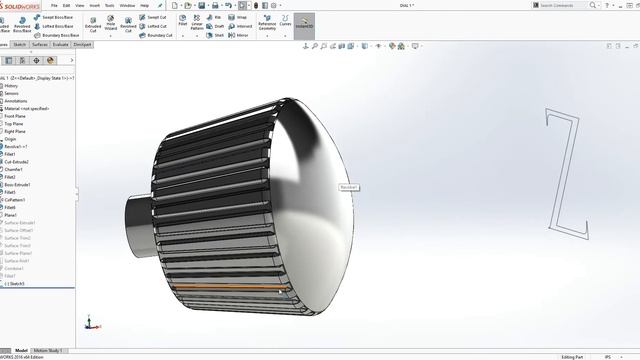
Task: Select Revolve1 in the feature tree
Action: pyautogui.click(x=16, y=147)
